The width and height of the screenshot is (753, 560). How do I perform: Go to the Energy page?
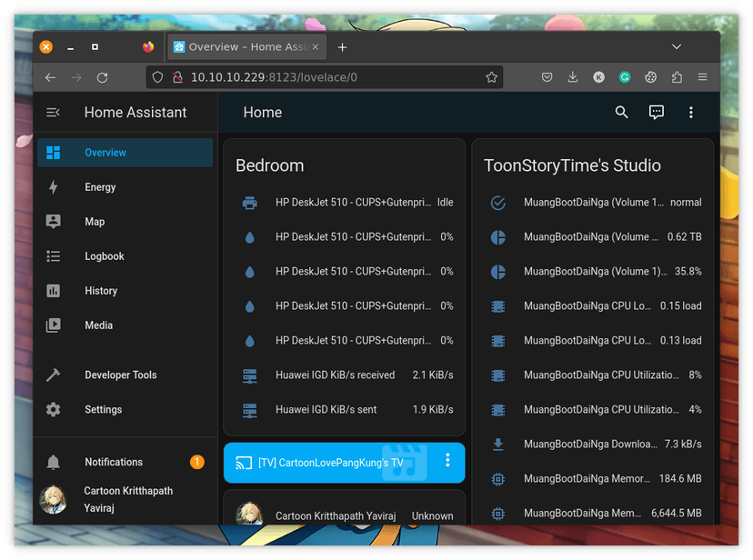pyautogui.click(x=100, y=187)
